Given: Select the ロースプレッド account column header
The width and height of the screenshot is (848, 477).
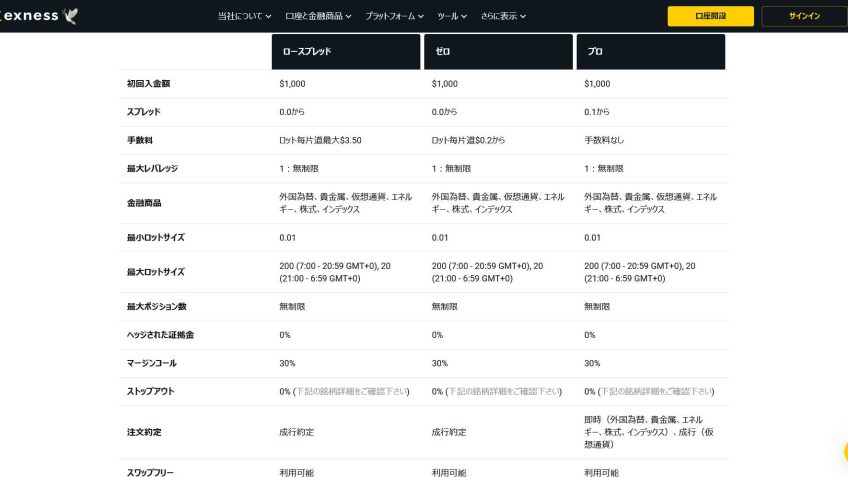Looking at the screenshot, I should coord(345,51).
